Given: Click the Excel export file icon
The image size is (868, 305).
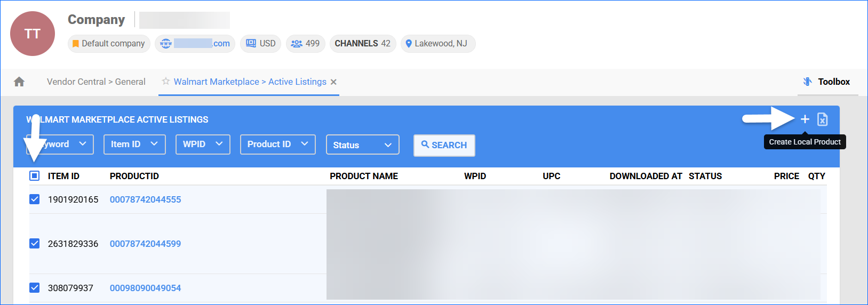Looking at the screenshot, I should (822, 119).
